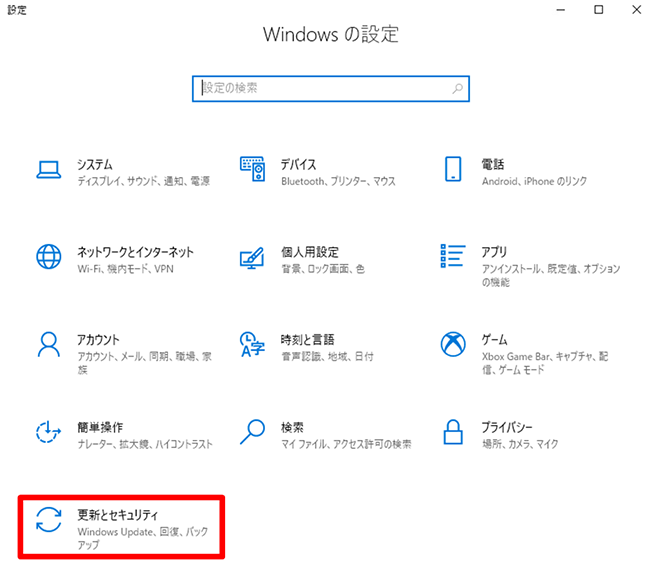Click the text 背景、ロック画面、色
The height and width of the screenshot is (577, 650).
click(323, 269)
